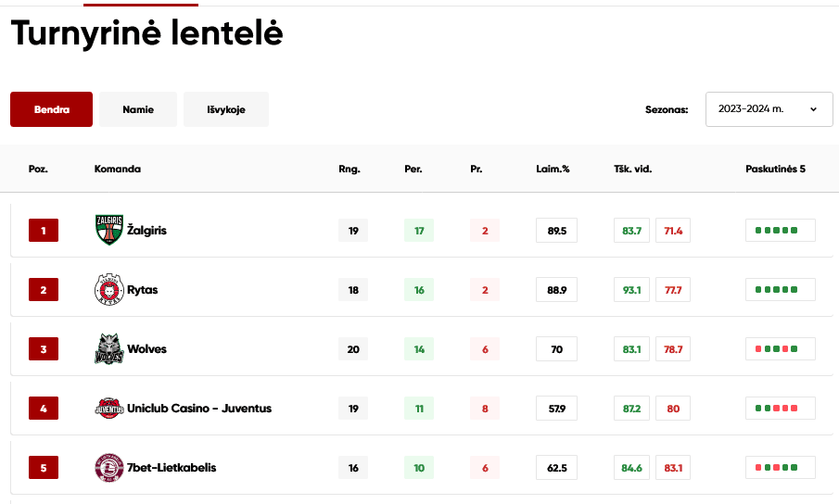Click Žalgiris last five games indicator

tap(780, 231)
